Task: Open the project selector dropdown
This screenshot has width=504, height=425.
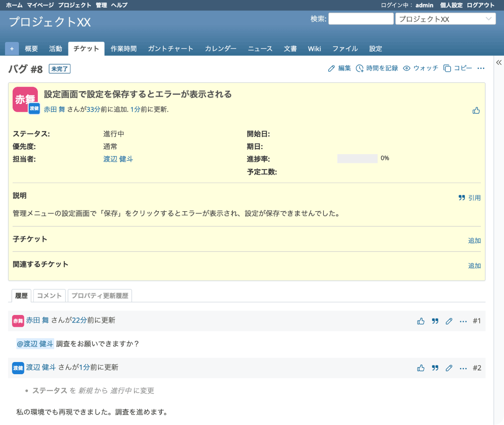Action: [445, 19]
